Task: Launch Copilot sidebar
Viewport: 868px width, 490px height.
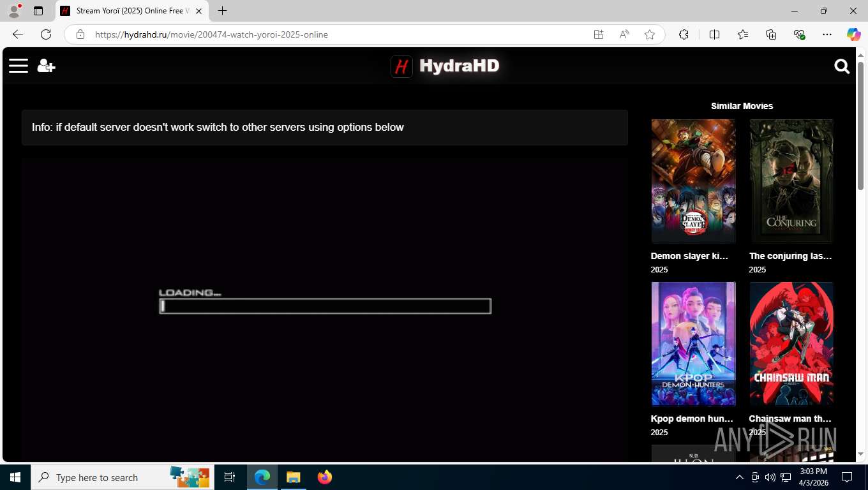Action: pos(854,34)
